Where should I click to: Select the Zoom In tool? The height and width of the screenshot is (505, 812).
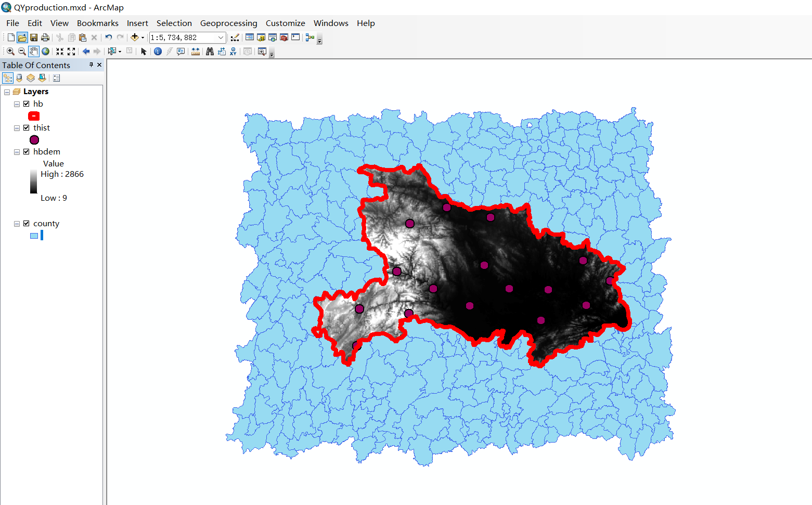point(10,51)
